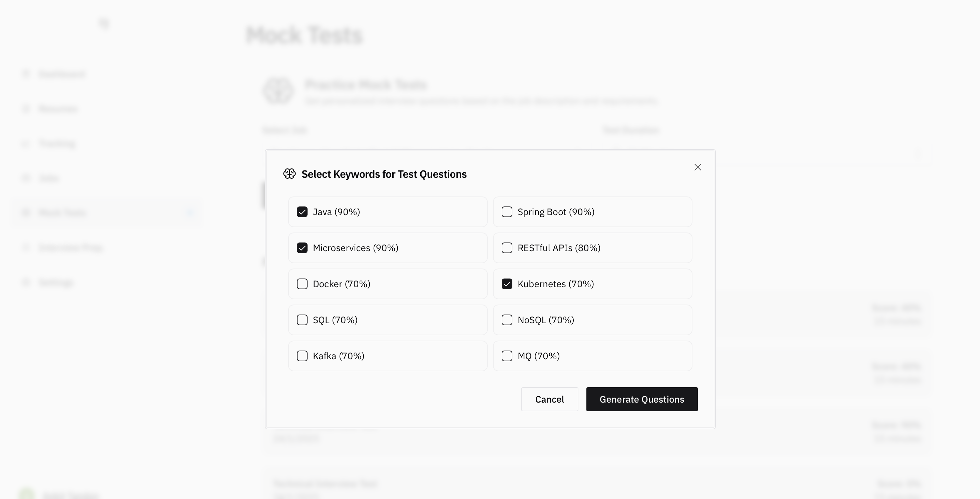The width and height of the screenshot is (980, 499).
Task: Tick the RESTful APIs (80%) checkbox
Action: tap(507, 248)
